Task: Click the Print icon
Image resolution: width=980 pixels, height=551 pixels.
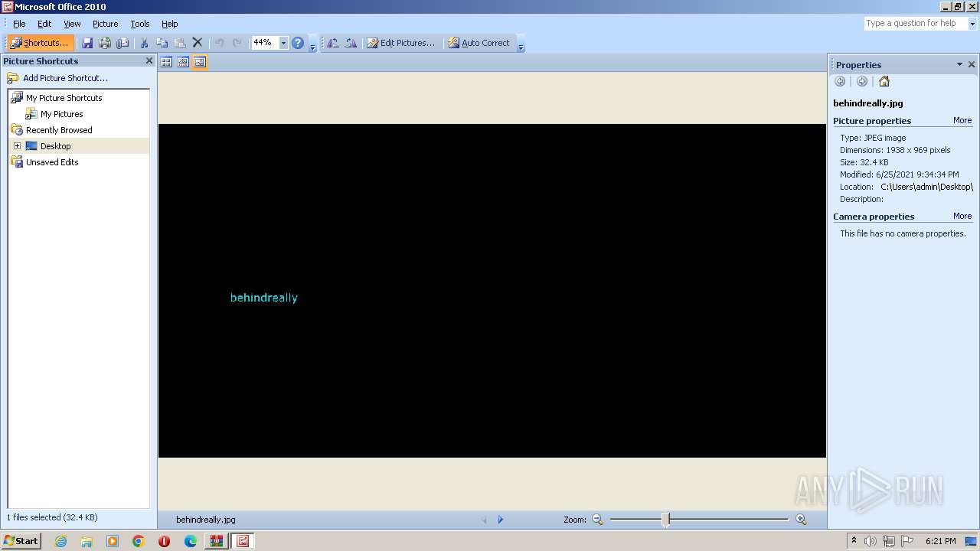Action: pos(105,43)
